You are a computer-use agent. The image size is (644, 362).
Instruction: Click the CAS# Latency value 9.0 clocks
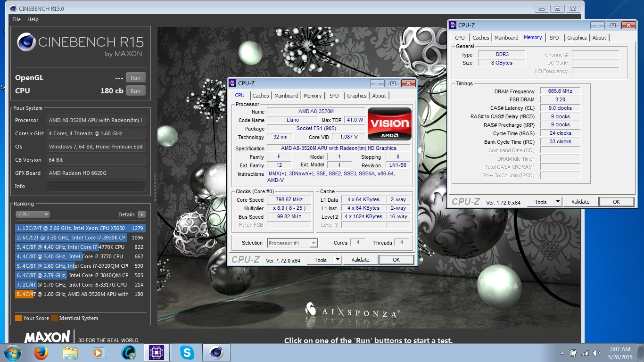pos(560,108)
